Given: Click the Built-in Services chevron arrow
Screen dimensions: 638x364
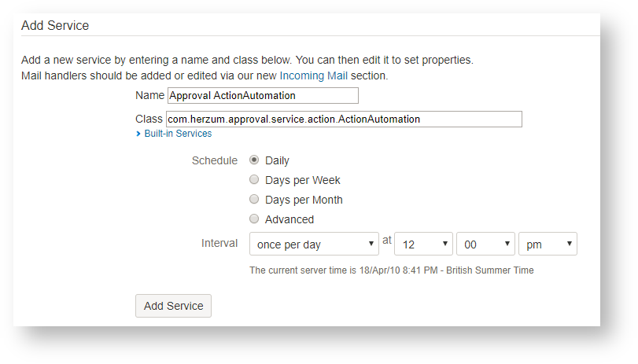Looking at the screenshot, I should [138, 134].
